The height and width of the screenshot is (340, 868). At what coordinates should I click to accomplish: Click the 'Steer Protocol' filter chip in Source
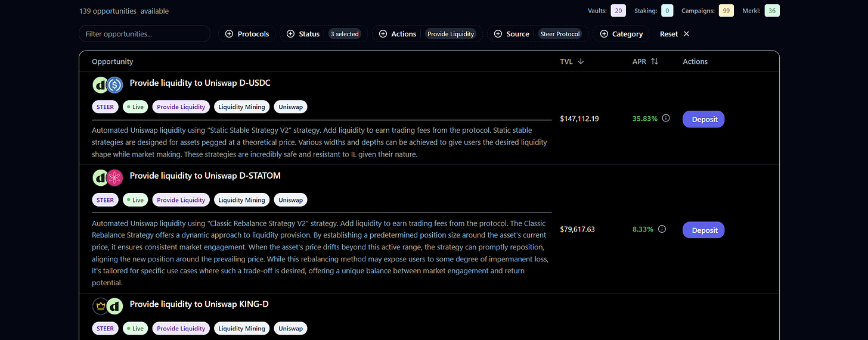[560, 34]
